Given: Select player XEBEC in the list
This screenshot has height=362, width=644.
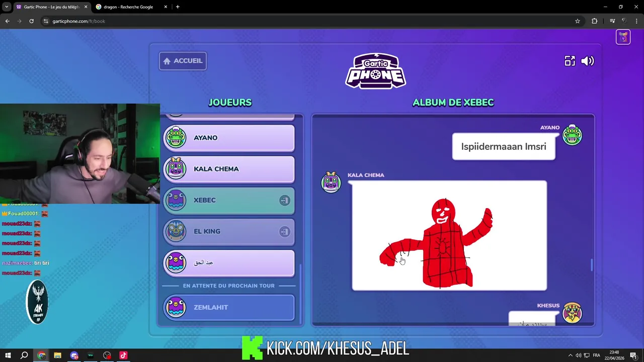Looking at the screenshot, I should [x=229, y=200].
